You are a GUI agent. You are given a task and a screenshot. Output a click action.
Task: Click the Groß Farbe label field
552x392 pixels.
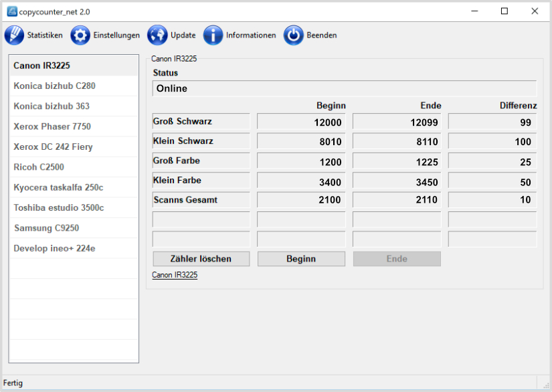[201, 161]
